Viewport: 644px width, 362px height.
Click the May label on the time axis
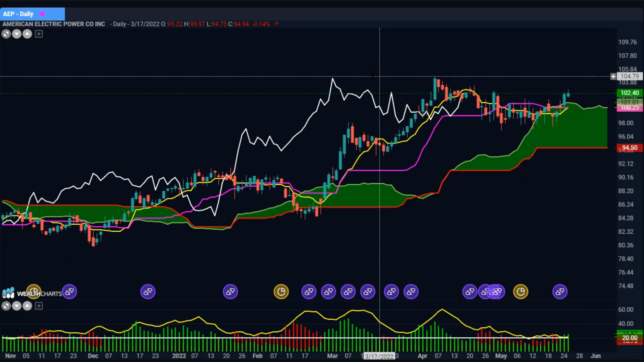501,356
